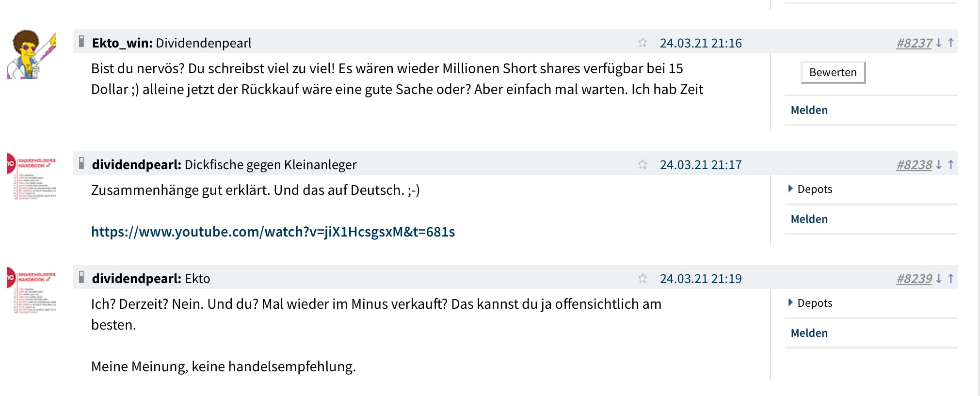Click Melden under Ekto_win's post

[809, 110]
